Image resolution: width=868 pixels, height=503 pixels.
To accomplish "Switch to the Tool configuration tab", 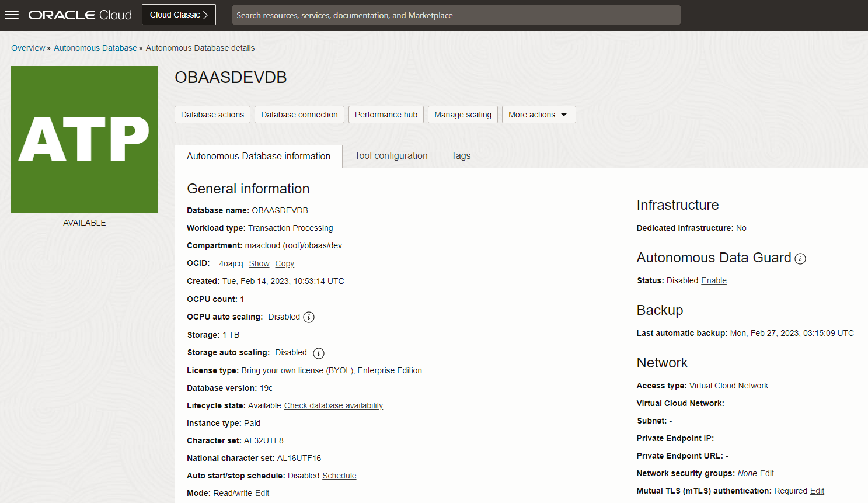I will [391, 156].
